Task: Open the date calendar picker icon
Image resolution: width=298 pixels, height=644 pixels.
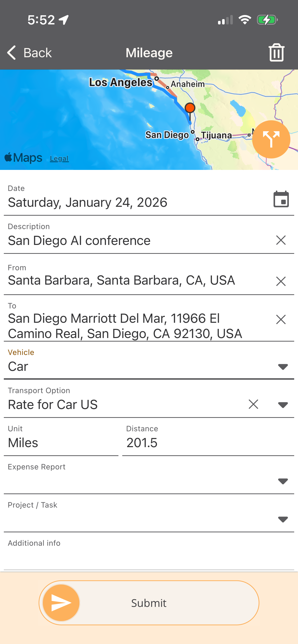Action: coord(281,199)
